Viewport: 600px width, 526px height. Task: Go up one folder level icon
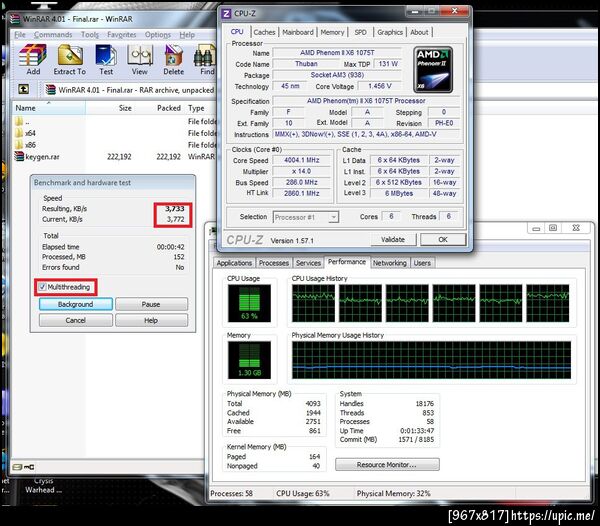(x=24, y=89)
